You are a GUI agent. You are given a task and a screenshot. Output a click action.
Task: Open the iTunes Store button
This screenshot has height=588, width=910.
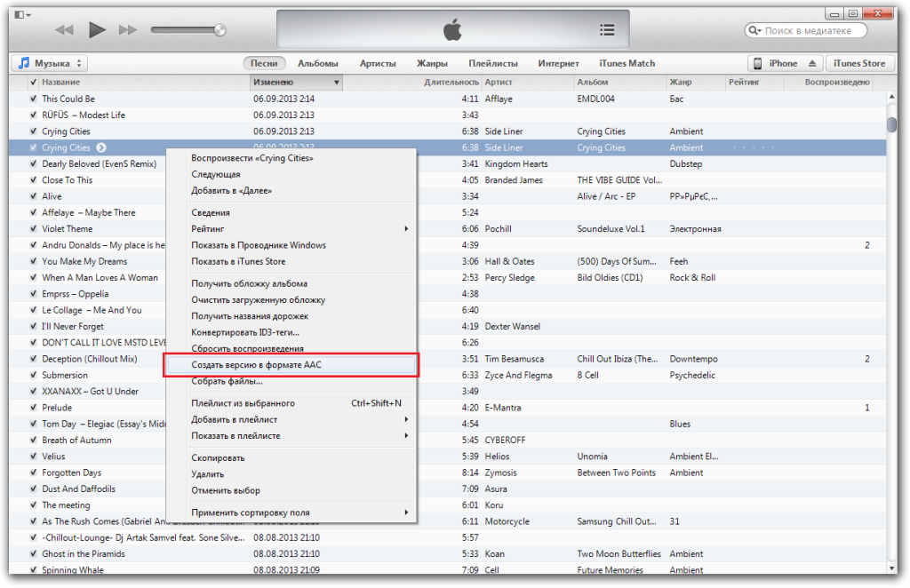(859, 64)
